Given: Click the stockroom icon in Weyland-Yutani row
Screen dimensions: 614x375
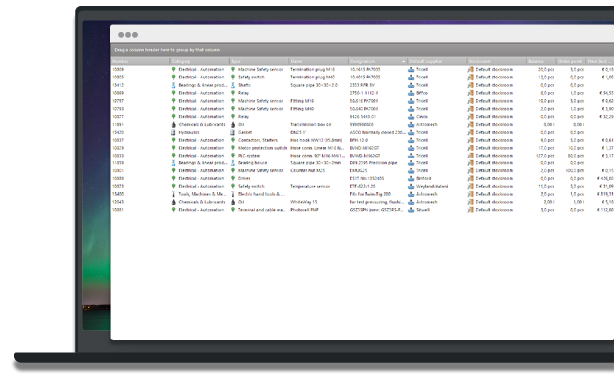Looking at the screenshot, I should (471, 186).
